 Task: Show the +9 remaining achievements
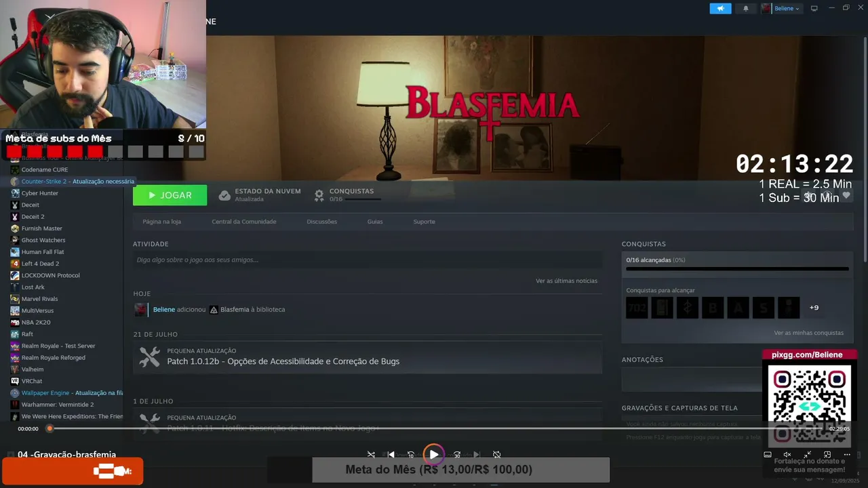pos(814,308)
